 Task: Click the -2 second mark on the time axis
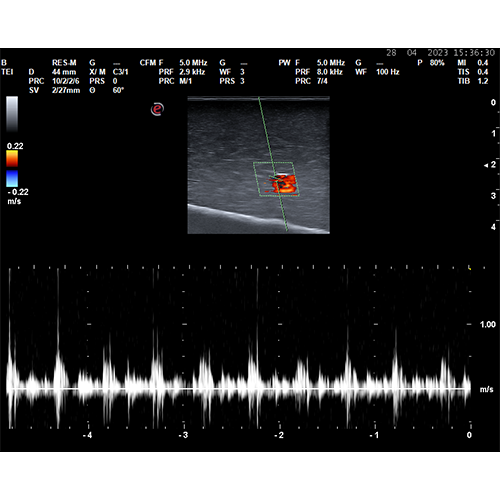(279, 435)
